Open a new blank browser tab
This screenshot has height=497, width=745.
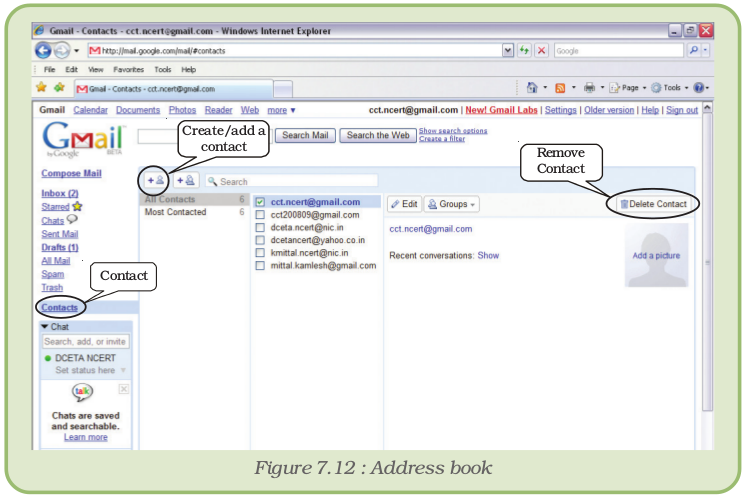click(283, 89)
